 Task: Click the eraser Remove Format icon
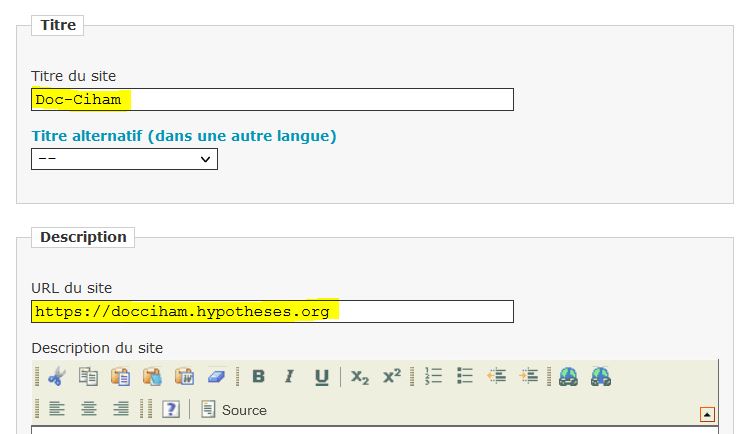tap(216, 376)
